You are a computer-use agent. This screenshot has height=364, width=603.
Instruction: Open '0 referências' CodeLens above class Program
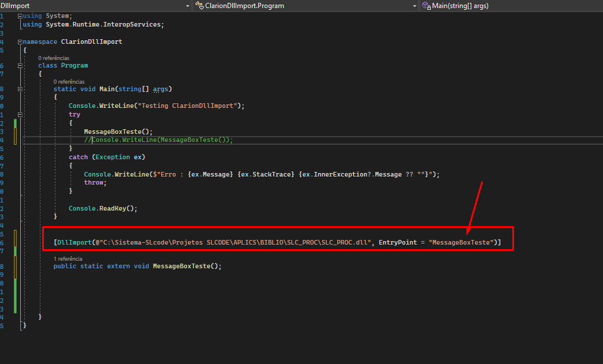click(54, 58)
